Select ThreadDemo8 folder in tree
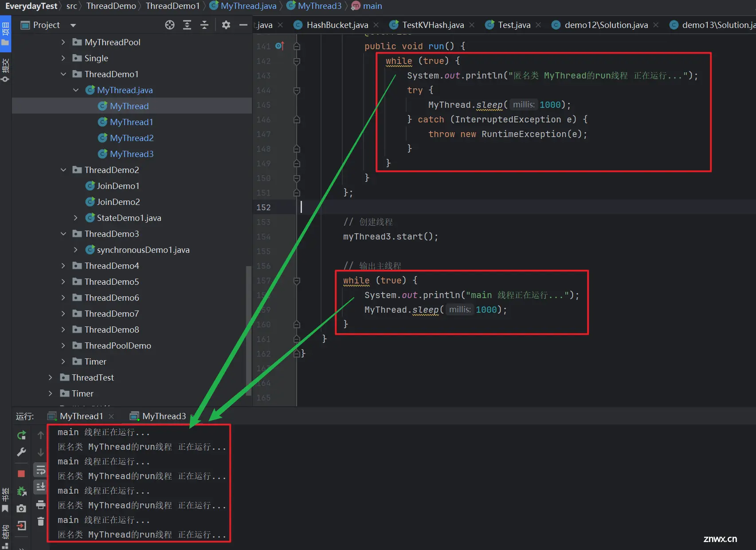This screenshot has height=550, width=756. pos(112,330)
